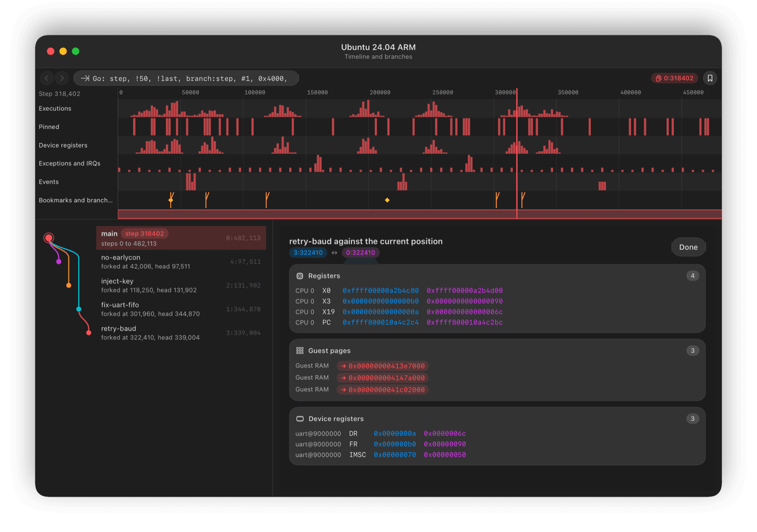
Task: Click the Registers section chip icon
Action: (299, 276)
